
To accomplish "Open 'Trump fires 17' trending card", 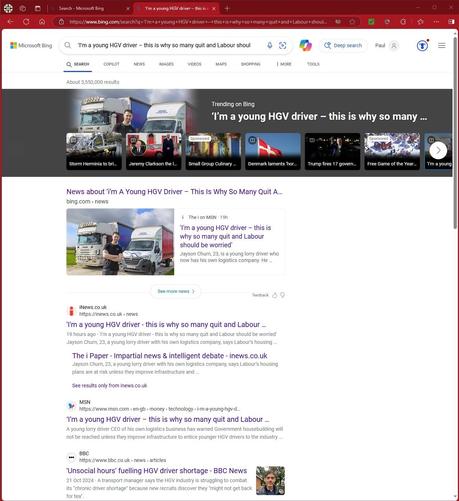I will (333, 151).
